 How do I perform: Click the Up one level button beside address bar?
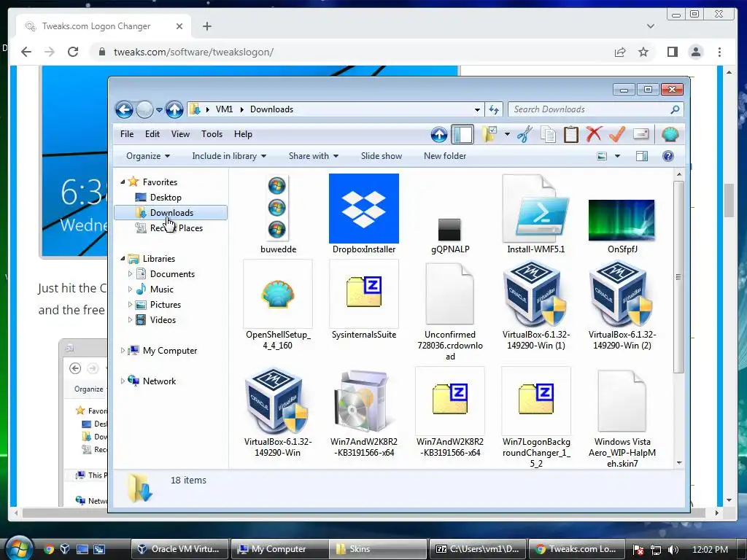tap(174, 109)
